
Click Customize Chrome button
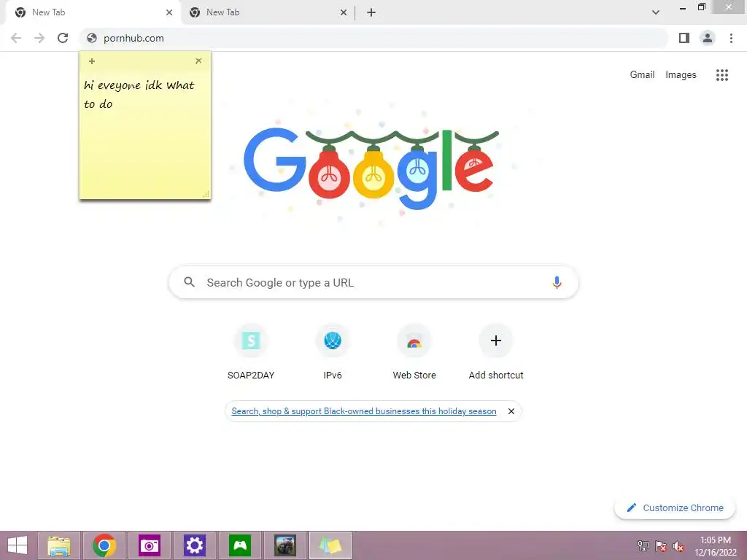(x=675, y=507)
